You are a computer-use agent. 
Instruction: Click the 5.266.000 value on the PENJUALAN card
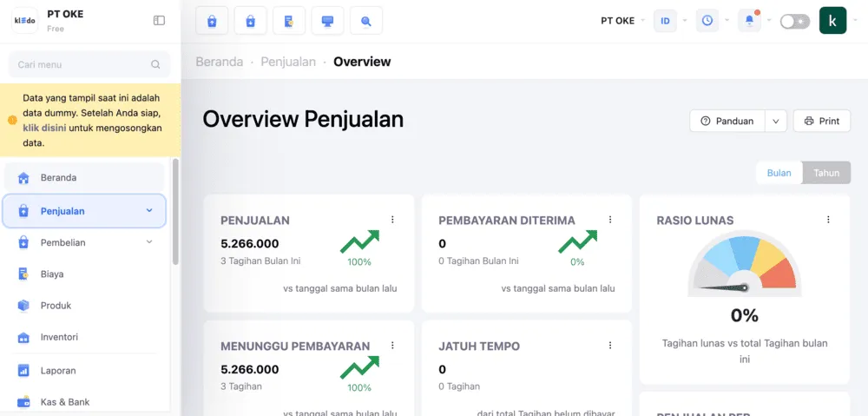click(x=250, y=244)
